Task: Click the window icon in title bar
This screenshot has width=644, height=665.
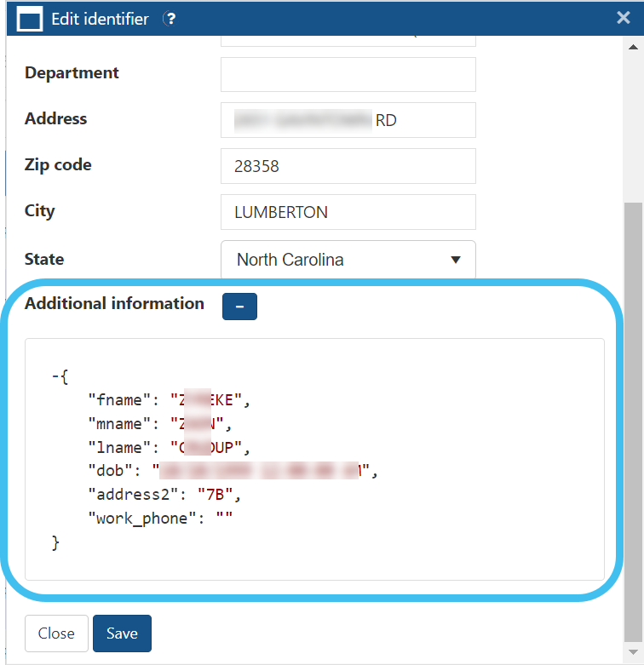Action: [30, 19]
